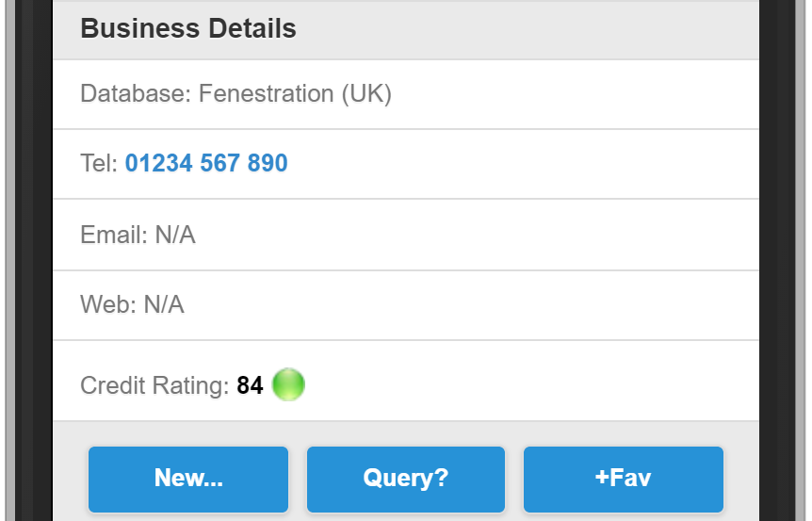Click the "Email:" label text

click(114, 235)
